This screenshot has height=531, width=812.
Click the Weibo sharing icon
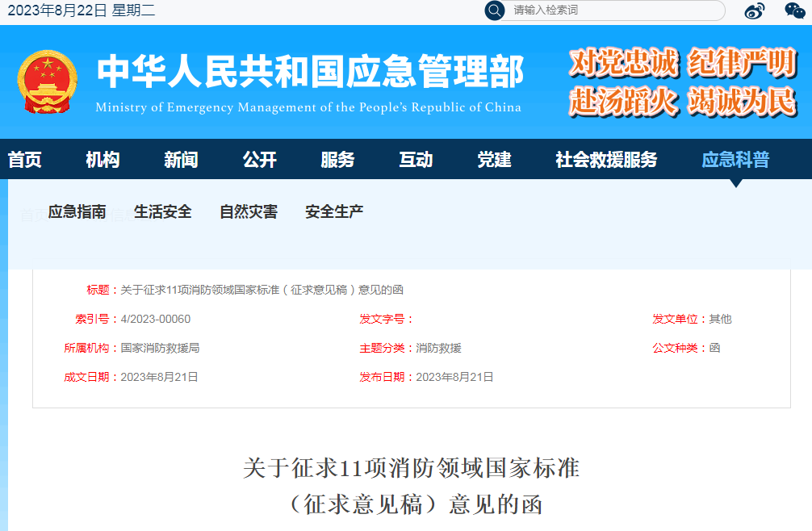(x=754, y=10)
